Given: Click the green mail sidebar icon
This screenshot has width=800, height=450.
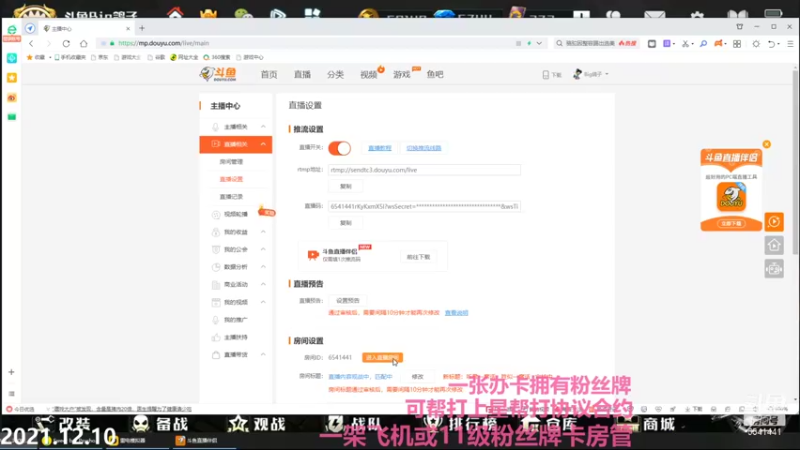Looking at the screenshot, I should 12,117.
